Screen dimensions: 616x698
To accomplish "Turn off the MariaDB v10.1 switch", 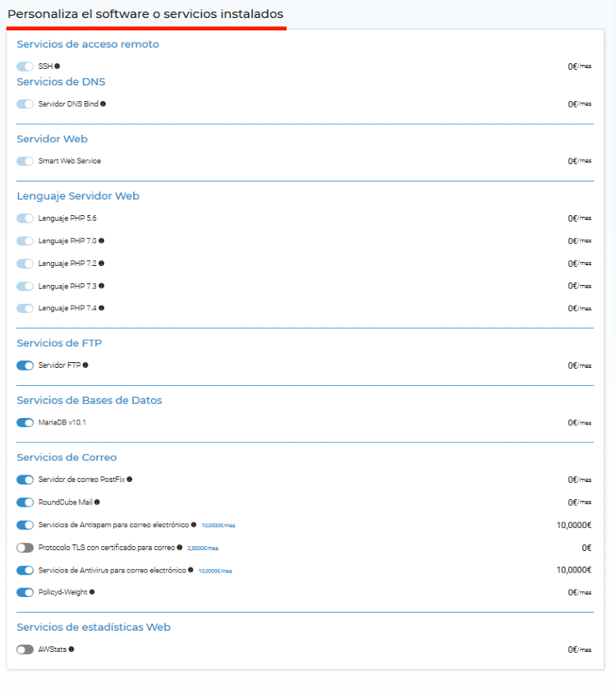I will point(25,422).
